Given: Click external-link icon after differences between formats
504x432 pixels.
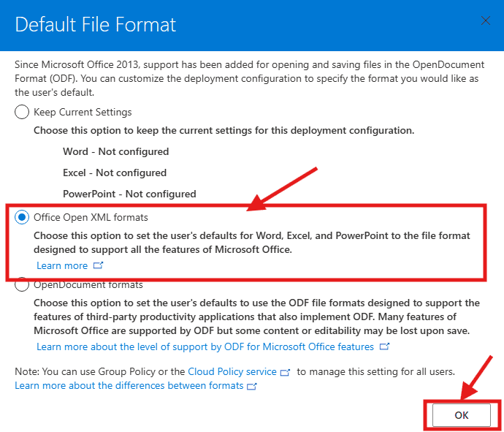Looking at the screenshot, I should [252, 386].
